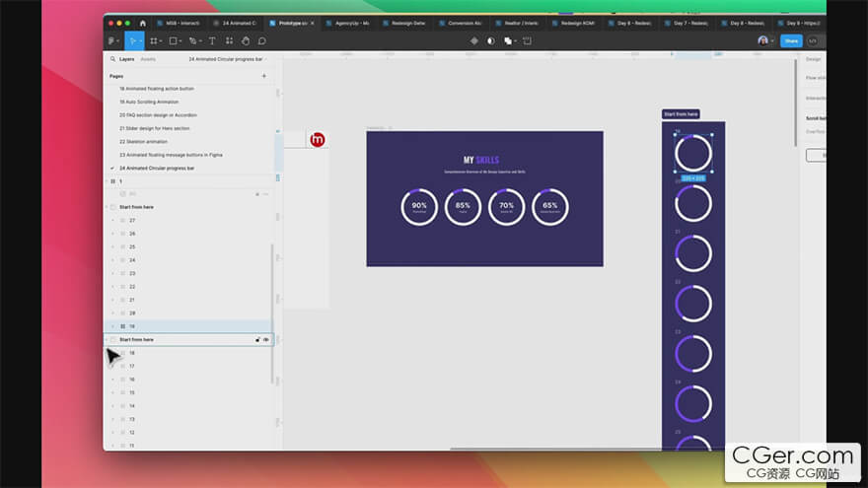Click the Create component icon
This screenshot has width=868, height=488.
[x=473, y=41]
